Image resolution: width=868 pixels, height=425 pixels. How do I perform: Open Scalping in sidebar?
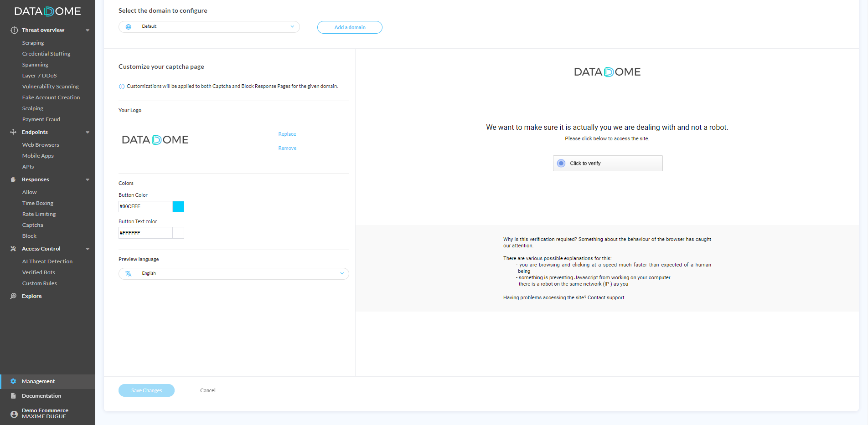(x=33, y=108)
